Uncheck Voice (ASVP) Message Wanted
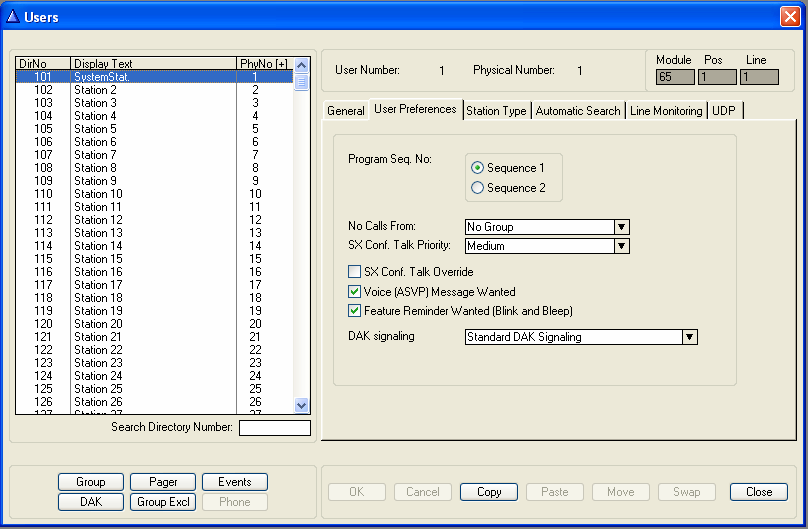 click(354, 292)
